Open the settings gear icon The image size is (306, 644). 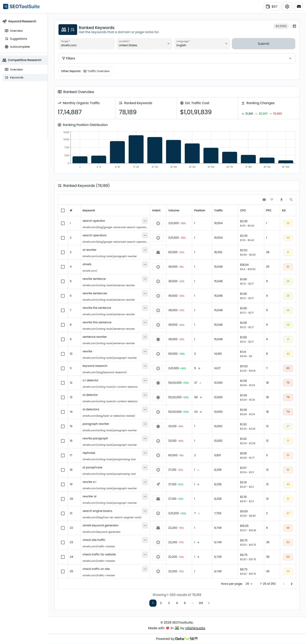point(287,7)
